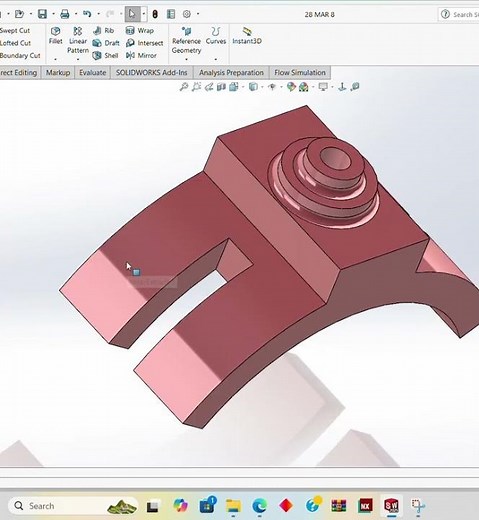Click the Open document icon

(x=19, y=14)
